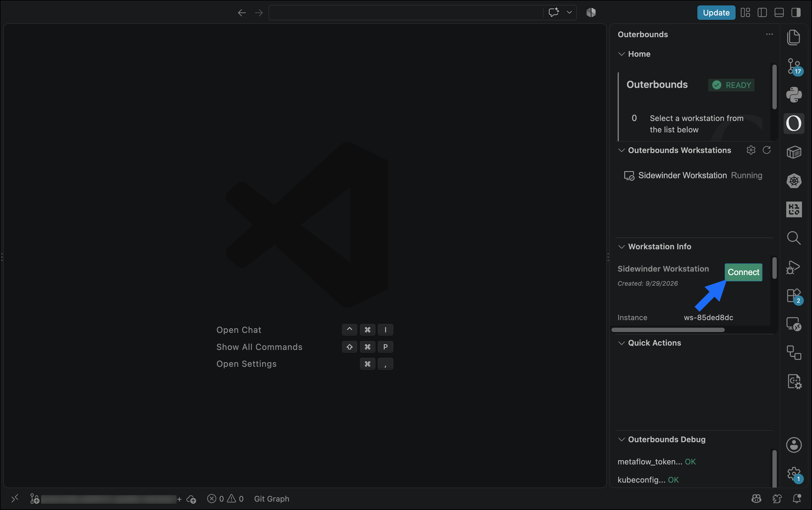Open the chat sparkle icon in title bar
Viewport: 812px width, 510px height.
pos(554,12)
